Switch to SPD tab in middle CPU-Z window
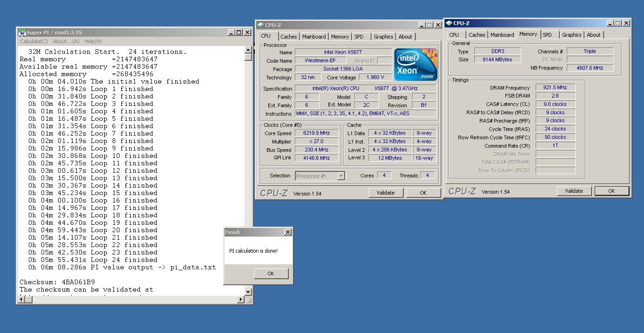 pyautogui.click(x=359, y=37)
